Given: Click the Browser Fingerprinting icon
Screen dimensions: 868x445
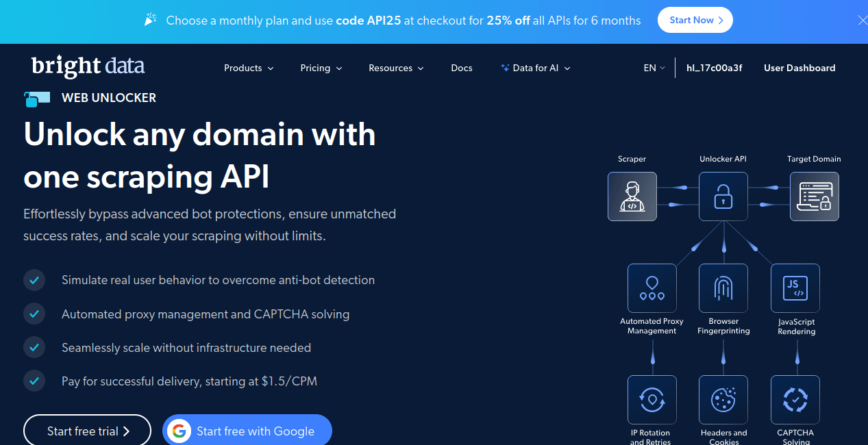Looking at the screenshot, I should click(723, 288).
